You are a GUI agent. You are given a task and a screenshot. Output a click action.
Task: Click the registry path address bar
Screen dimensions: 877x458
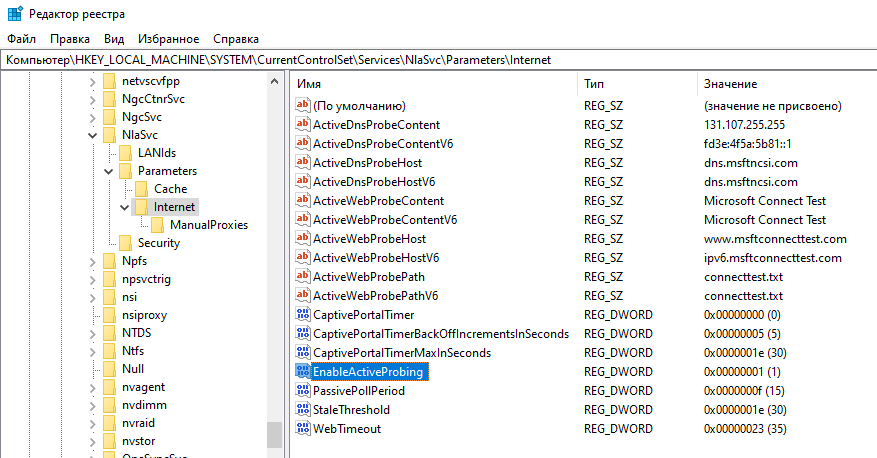(x=438, y=60)
